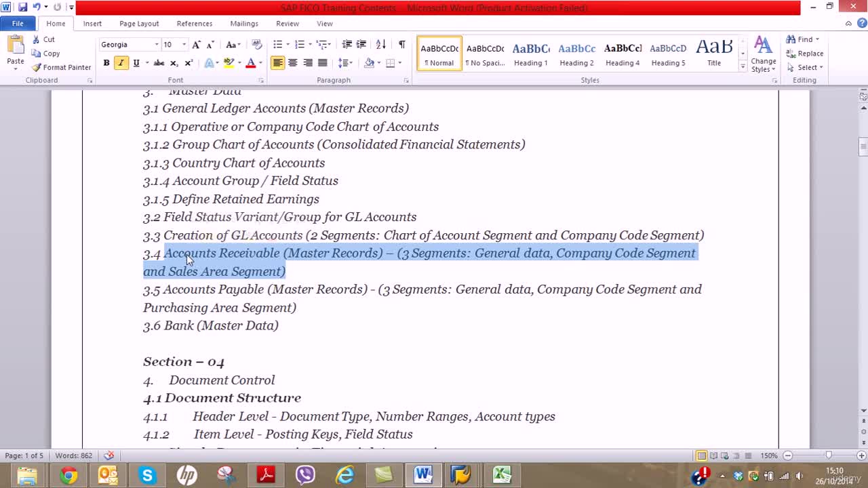The height and width of the screenshot is (488, 868).
Task: Apply strikethrough to selection
Action: pyautogui.click(x=159, y=63)
